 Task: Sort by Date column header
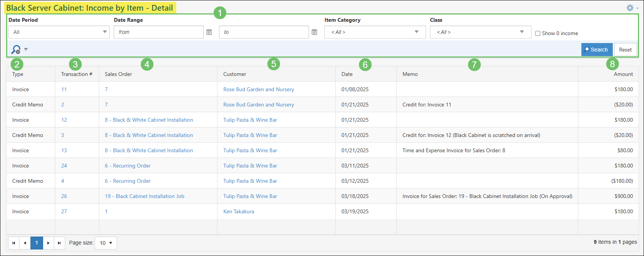[x=347, y=74]
